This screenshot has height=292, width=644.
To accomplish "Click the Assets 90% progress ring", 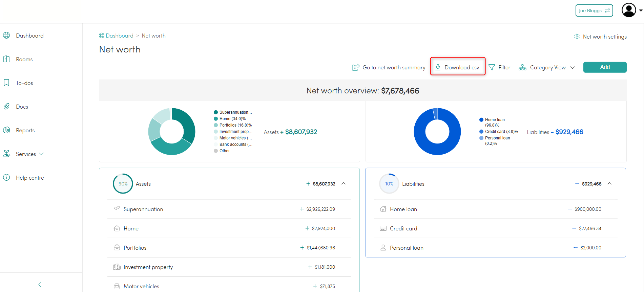I will pyautogui.click(x=123, y=183).
